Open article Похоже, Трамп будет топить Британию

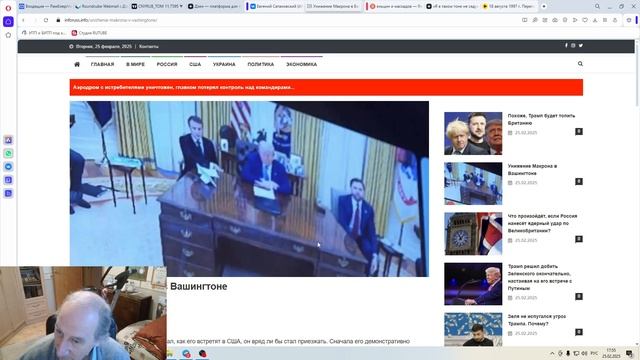click(x=541, y=119)
